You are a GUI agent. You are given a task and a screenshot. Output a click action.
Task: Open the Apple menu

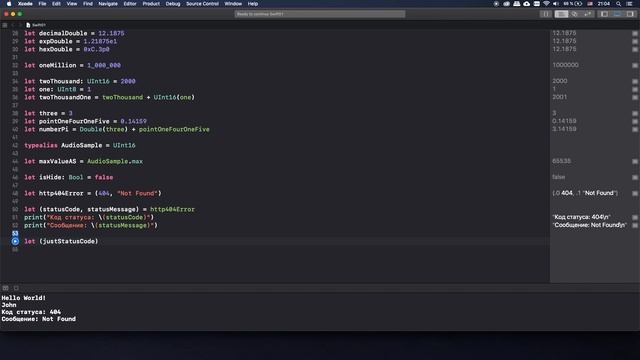pyautogui.click(x=9, y=4)
